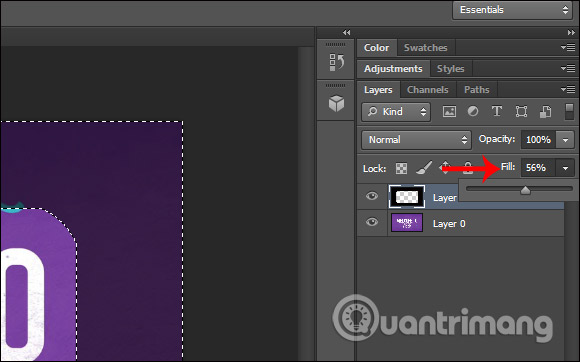Switch to the Paths tab
This screenshot has width=580, height=362.
(477, 89)
